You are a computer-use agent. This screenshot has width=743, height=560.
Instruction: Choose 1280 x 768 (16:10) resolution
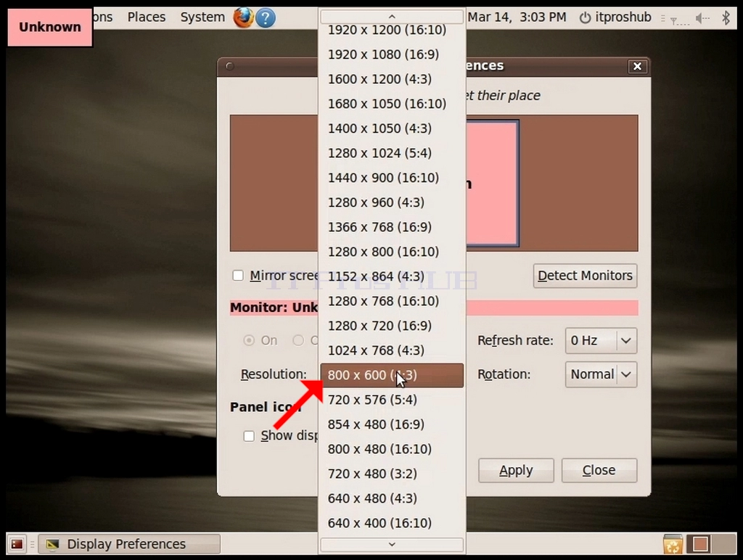[x=392, y=301]
